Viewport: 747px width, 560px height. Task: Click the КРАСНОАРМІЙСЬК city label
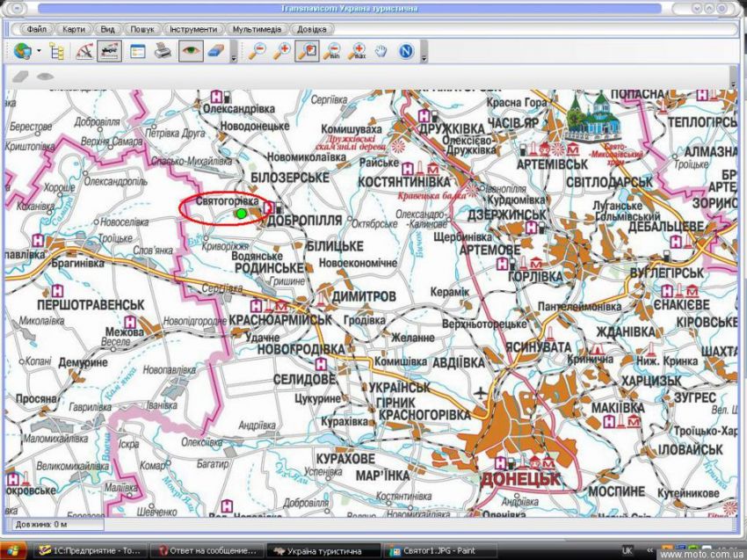point(280,319)
